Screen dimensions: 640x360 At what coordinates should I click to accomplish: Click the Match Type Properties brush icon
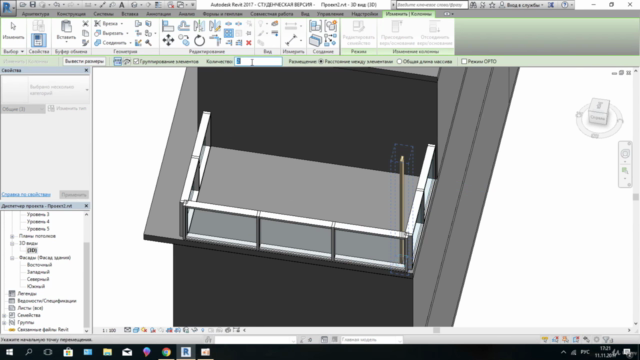click(85, 42)
